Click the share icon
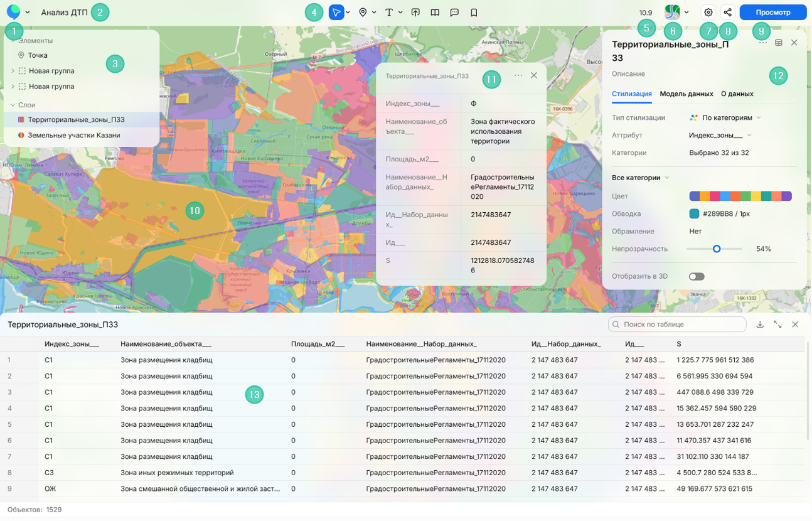812x521 pixels. coord(727,13)
